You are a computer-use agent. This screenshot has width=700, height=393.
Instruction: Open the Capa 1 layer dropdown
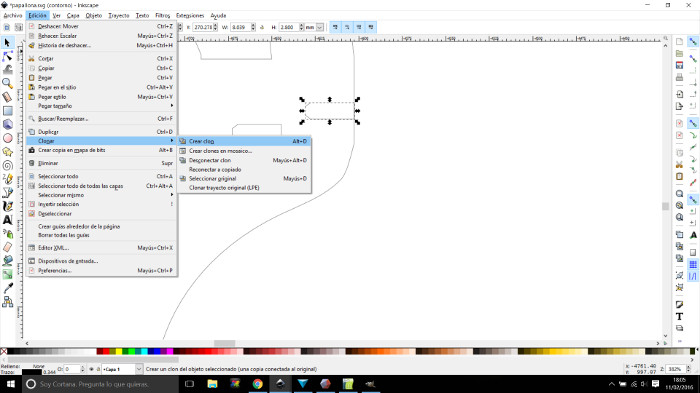pos(138,369)
